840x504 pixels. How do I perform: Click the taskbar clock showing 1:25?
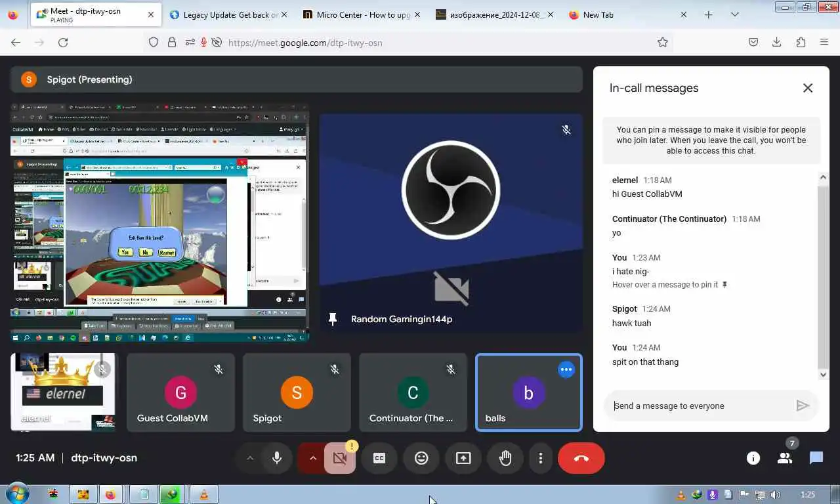[808, 495]
